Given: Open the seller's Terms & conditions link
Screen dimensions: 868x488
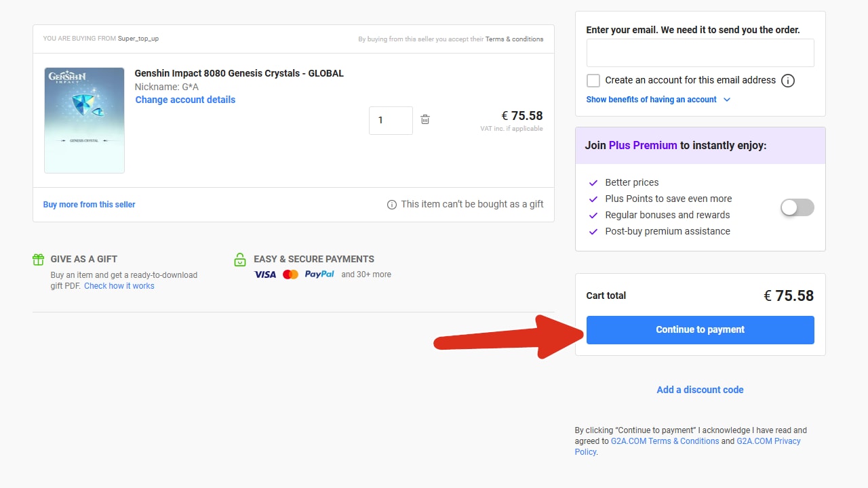Looking at the screenshot, I should [514, 39].
